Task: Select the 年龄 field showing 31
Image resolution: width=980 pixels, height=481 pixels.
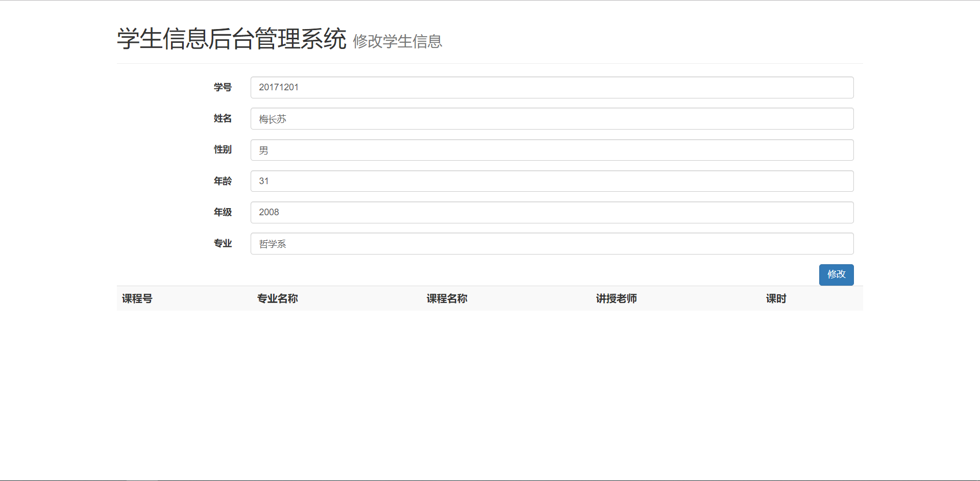Action: (x=551, y=181)
